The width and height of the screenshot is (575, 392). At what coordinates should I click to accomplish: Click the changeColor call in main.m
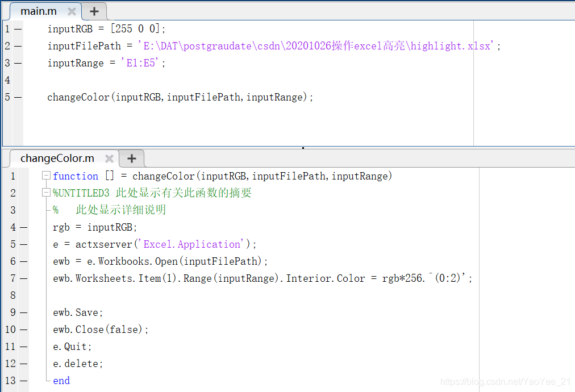pos(180,97)
